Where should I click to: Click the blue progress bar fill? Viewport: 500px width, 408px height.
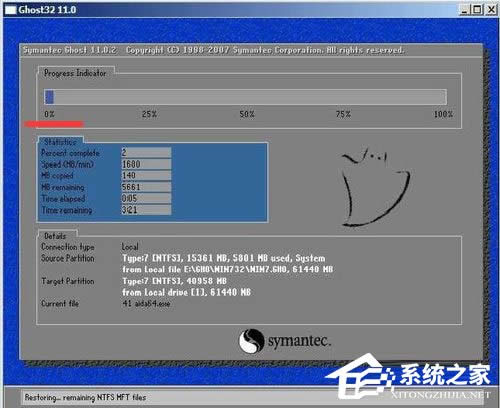tap(49, 97)
